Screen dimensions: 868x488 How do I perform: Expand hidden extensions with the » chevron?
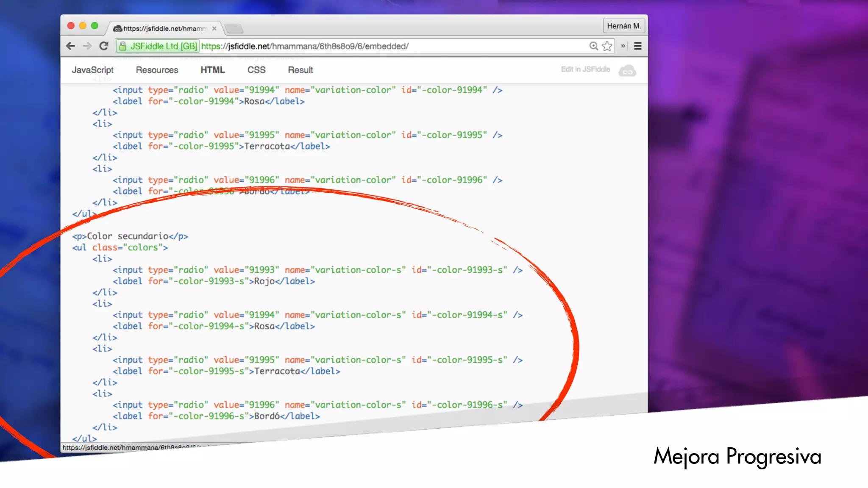click(x=623, y=46)
